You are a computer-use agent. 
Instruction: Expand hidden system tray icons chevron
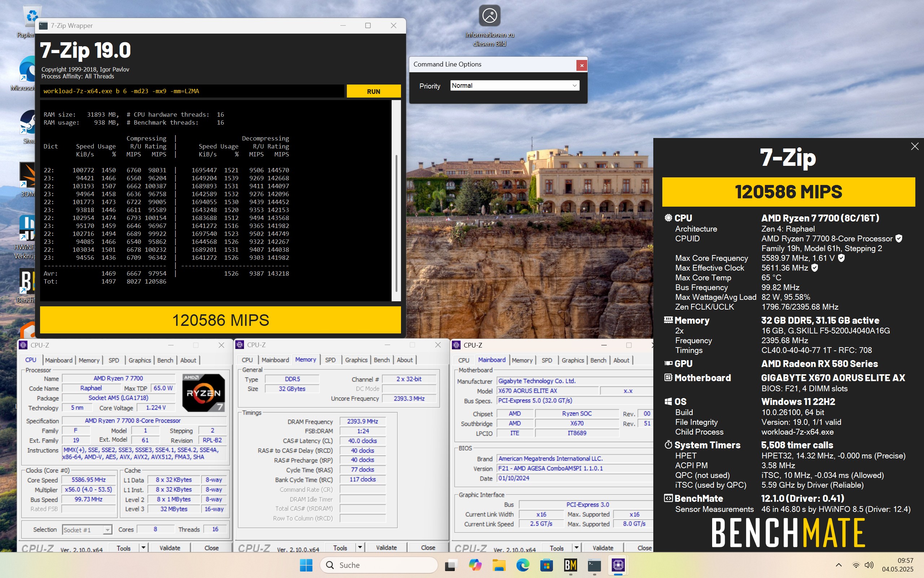[838, 565]
